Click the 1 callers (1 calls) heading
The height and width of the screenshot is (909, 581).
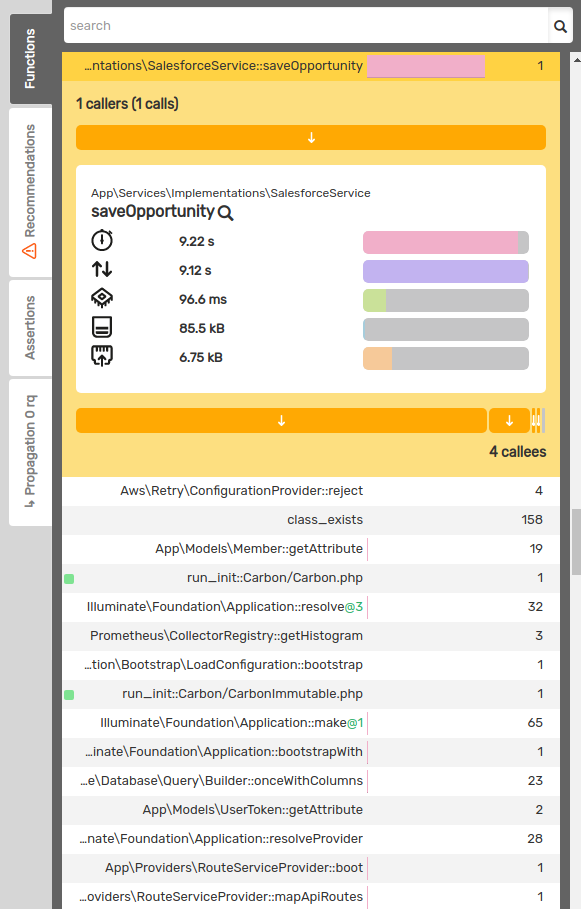[127, 104]
